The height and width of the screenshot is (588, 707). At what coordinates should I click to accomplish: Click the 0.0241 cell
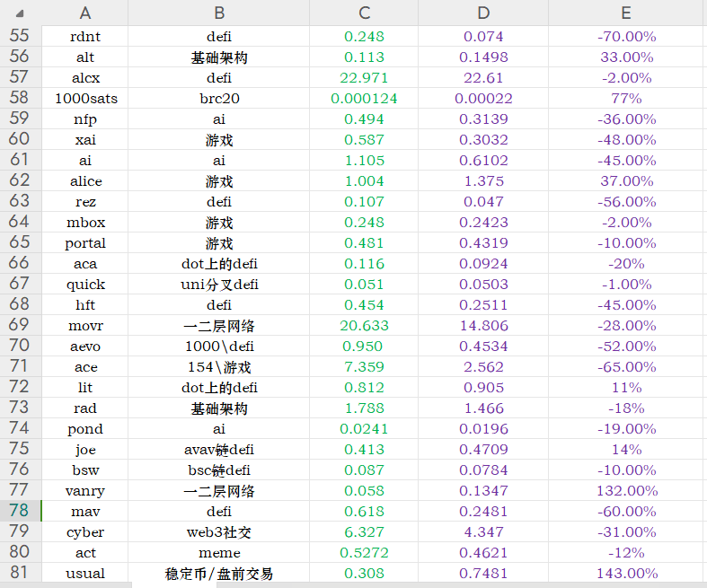coord(364,428)
